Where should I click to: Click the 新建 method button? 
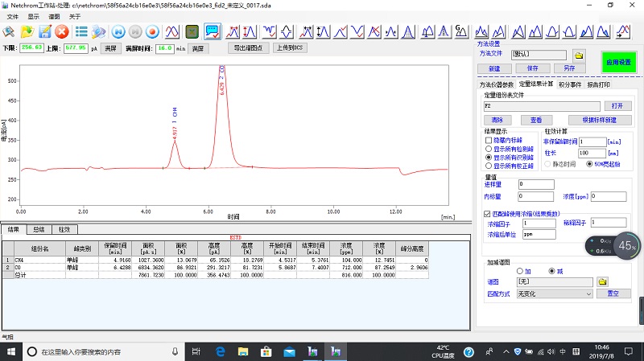494,68
